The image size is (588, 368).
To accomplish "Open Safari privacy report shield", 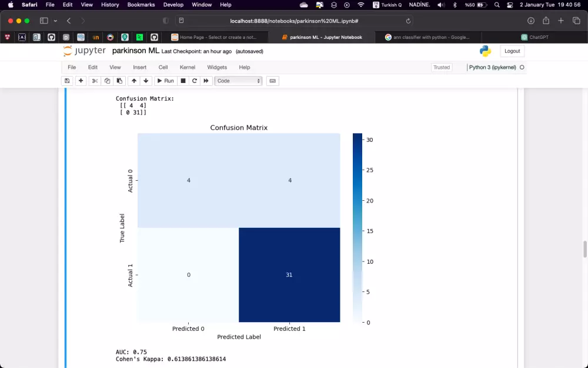I will pyautogui.click(x=165, y=21).
